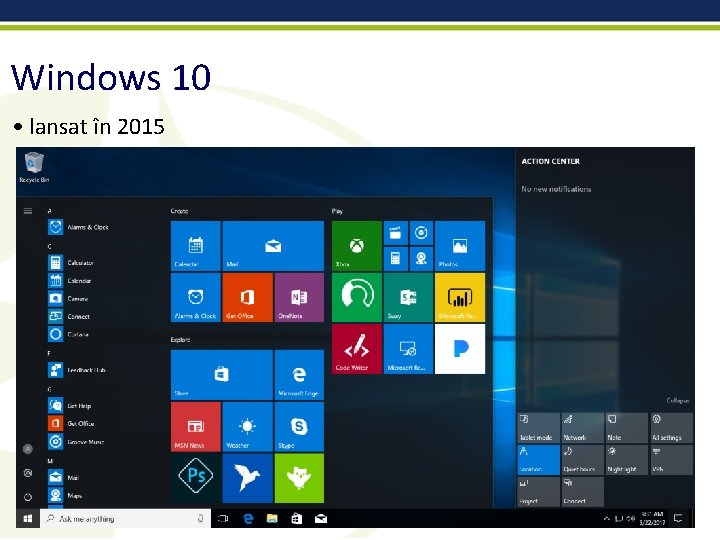Open Alarms & Clock in the app list
The width and height of the screenshot is (720, 540).
click(x=78, y=227)
